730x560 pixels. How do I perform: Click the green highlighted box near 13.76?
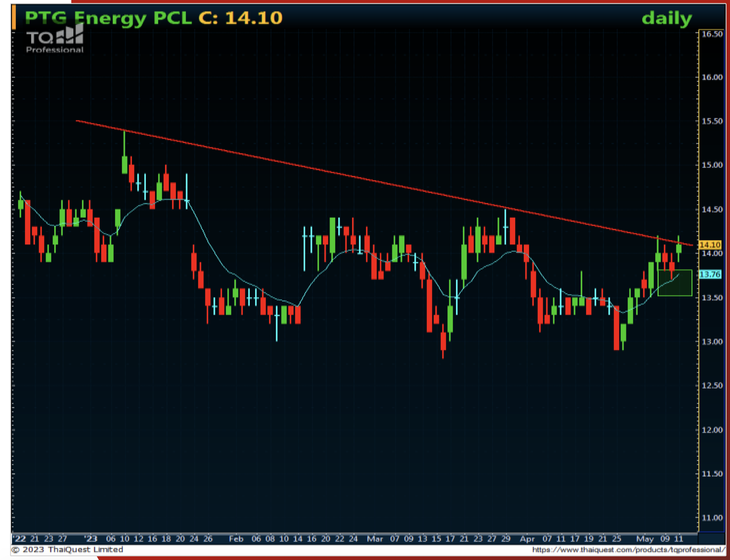pyautogui.click(x=675, y=283)
